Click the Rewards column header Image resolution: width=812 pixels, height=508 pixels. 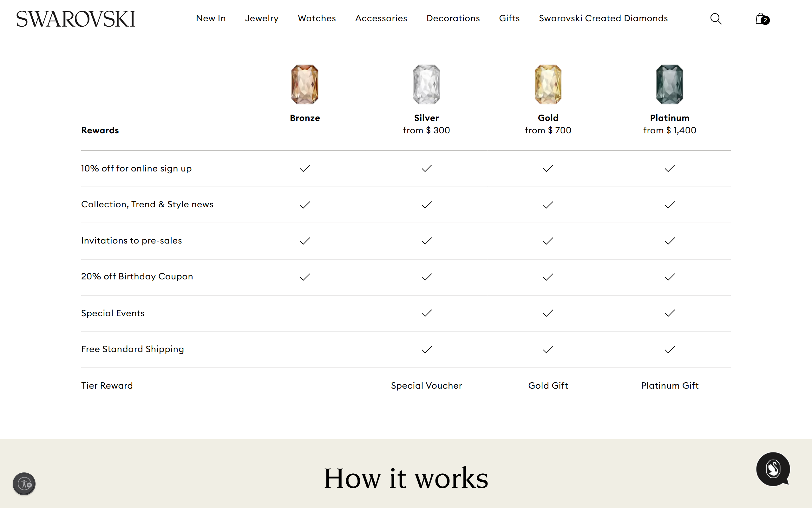[100, 130]
